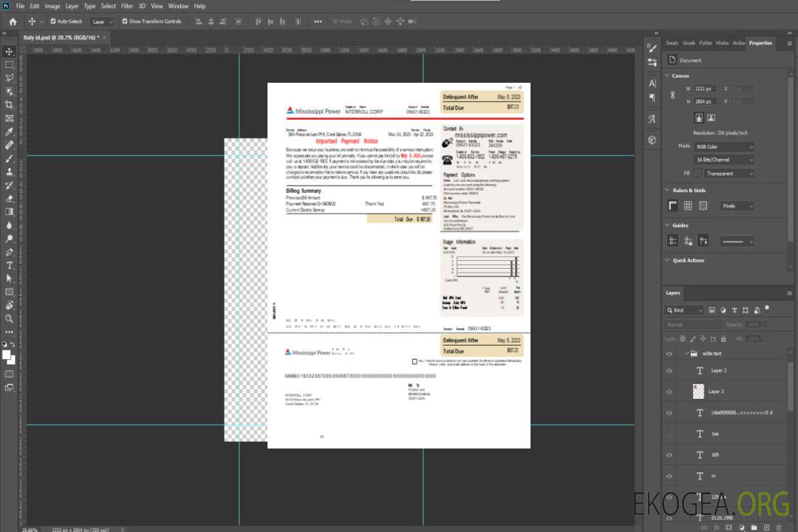Uncheck Show Transform Controls
The height and width of the screenshot is (532, 798).
(124, 21)
